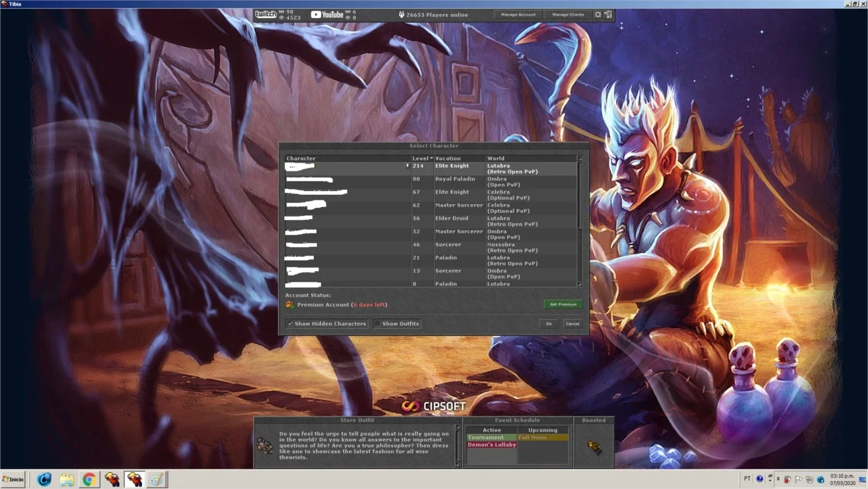Enable the Show Outfits checkbox

pyautogui.click(x=377, y=323)
